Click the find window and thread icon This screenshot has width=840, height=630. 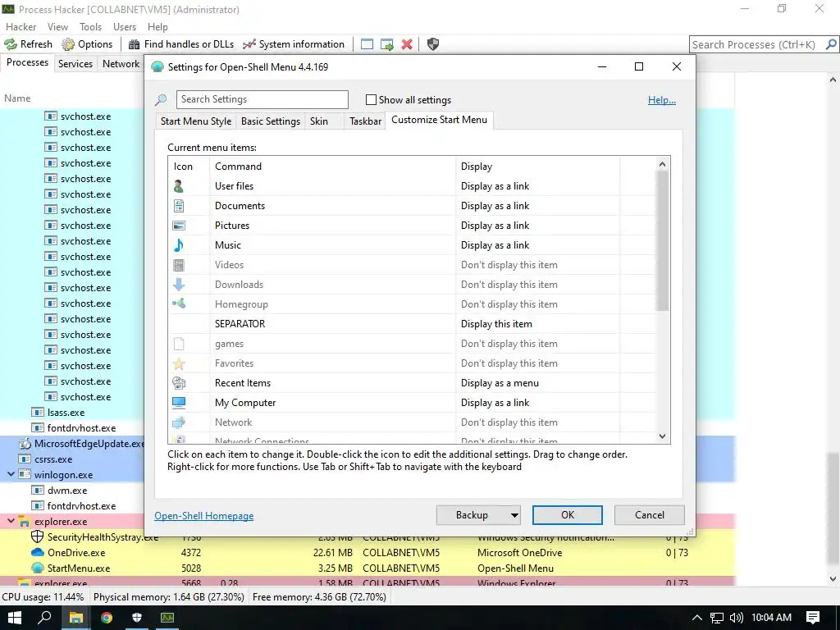(x=387, y=44)
